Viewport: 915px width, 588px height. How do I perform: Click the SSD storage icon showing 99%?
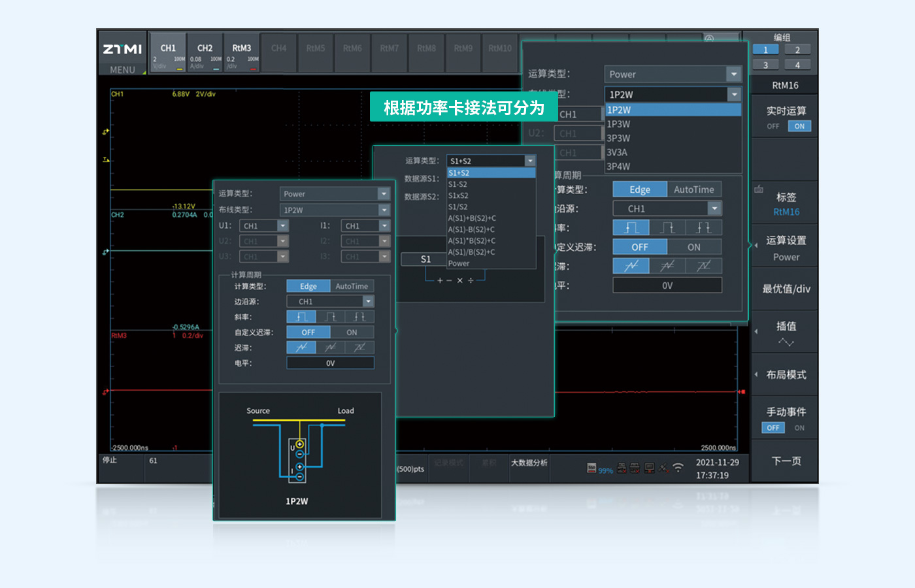coord(591,468)
